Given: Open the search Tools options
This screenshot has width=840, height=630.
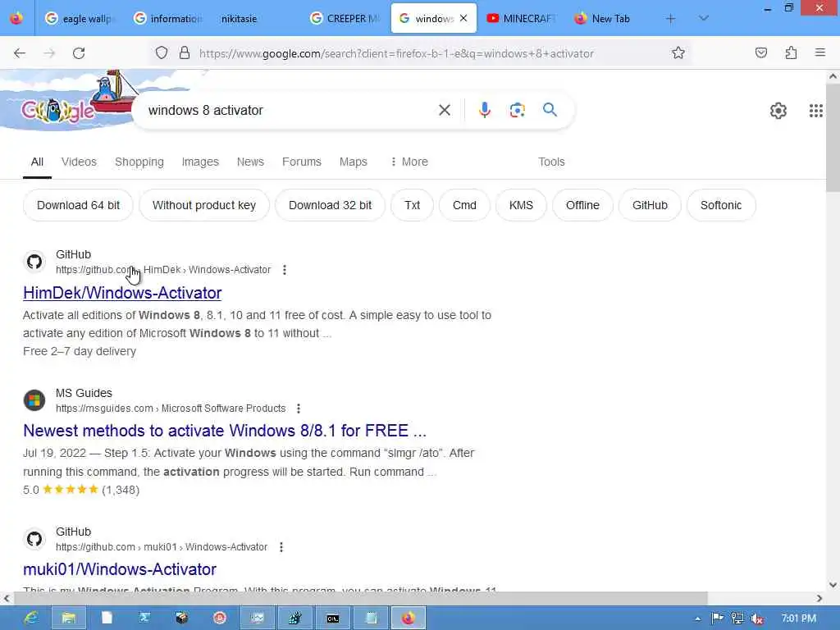Looking at the screenshot, I should pos(551,162).
